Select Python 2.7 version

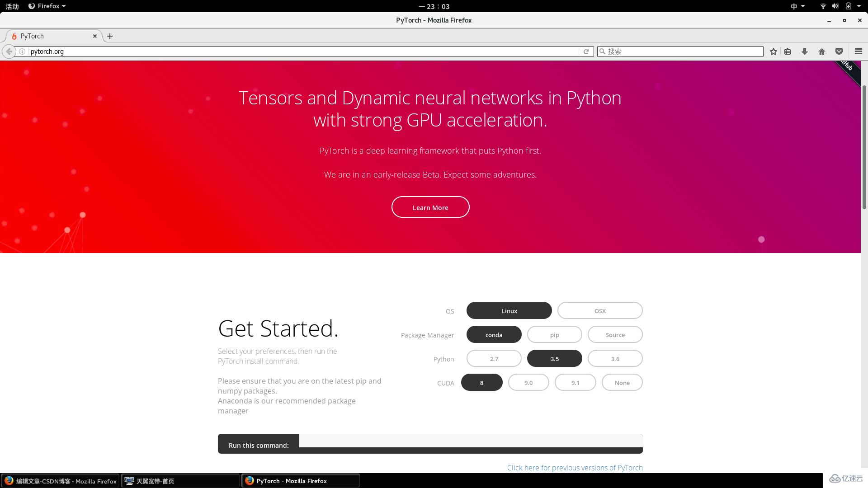[x=494, y=358]
